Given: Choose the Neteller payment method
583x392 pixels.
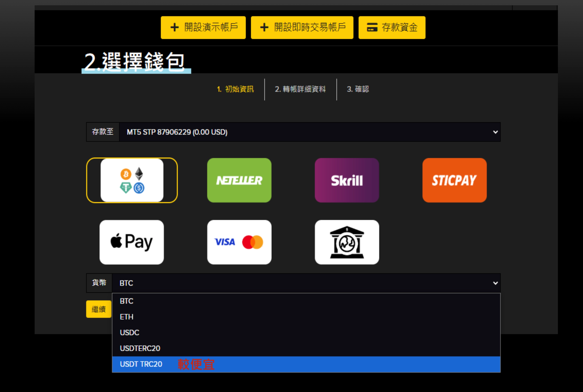Looking at the screenshot, I should pos(239,180).
